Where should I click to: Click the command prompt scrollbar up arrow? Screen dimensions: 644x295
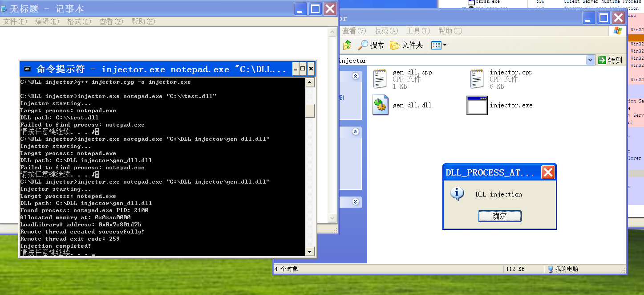pos(310,82)
